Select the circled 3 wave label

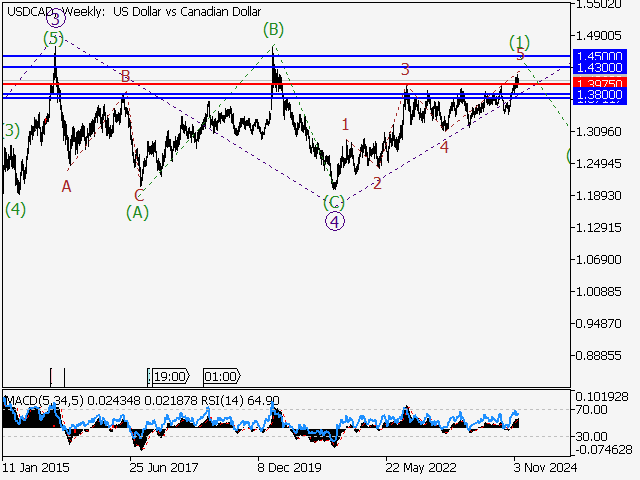[x=56, y=18]
